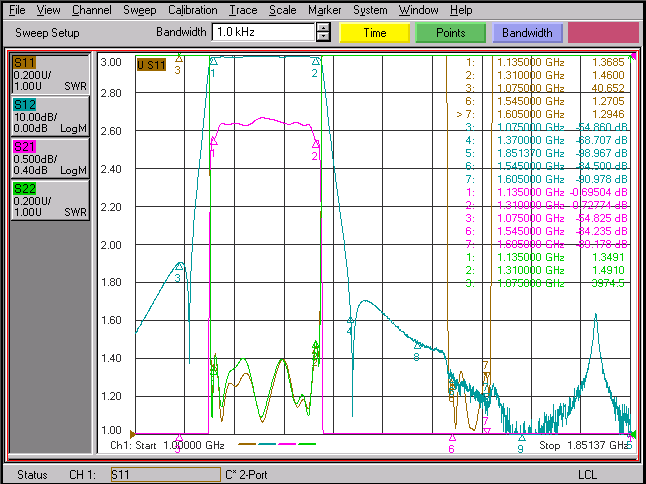
Task: Click active marker 7 readout 1.605000 GHz 1.2946
Action: [541, 114]
